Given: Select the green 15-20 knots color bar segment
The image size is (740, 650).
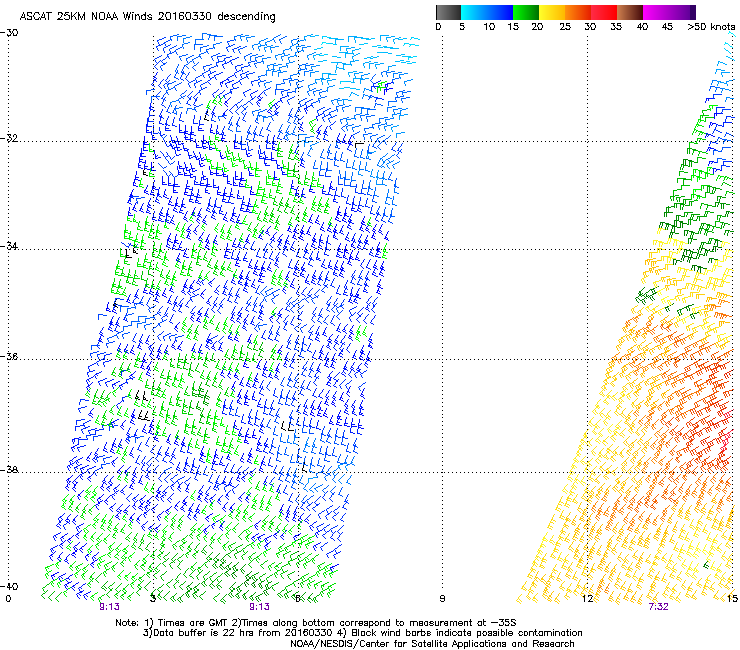Looking at the screenshot, I should [526, 12].
